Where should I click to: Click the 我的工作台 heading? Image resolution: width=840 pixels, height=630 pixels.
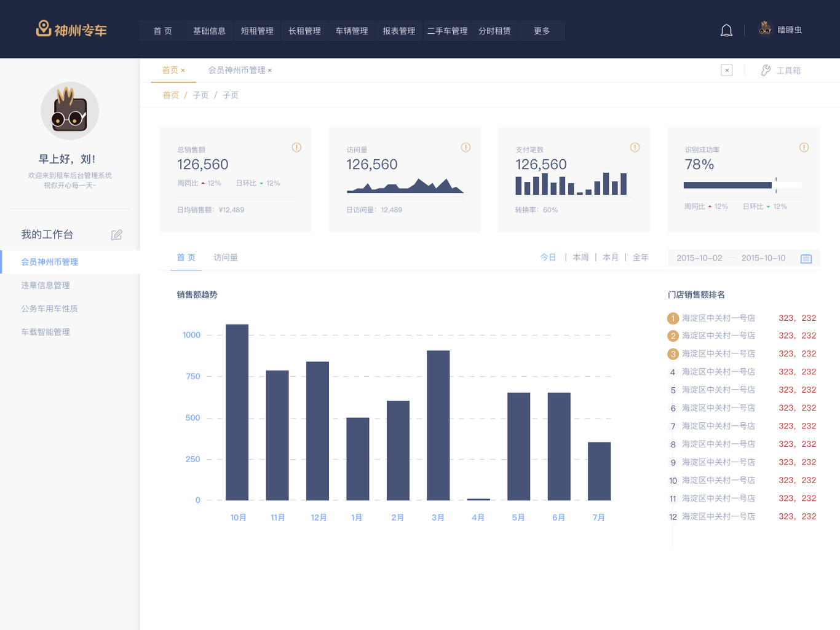47,235
